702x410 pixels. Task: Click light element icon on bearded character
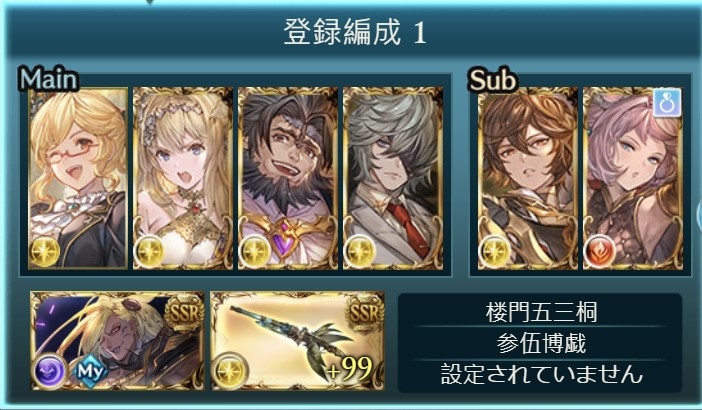pyautogui.click(x=255, y=252)
